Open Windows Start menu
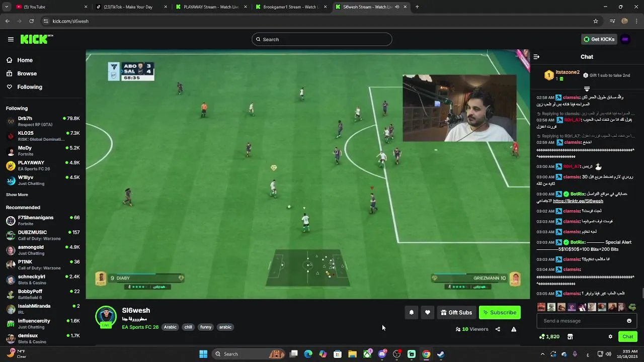This screenshot has height=362, width=644. point(203,354)
